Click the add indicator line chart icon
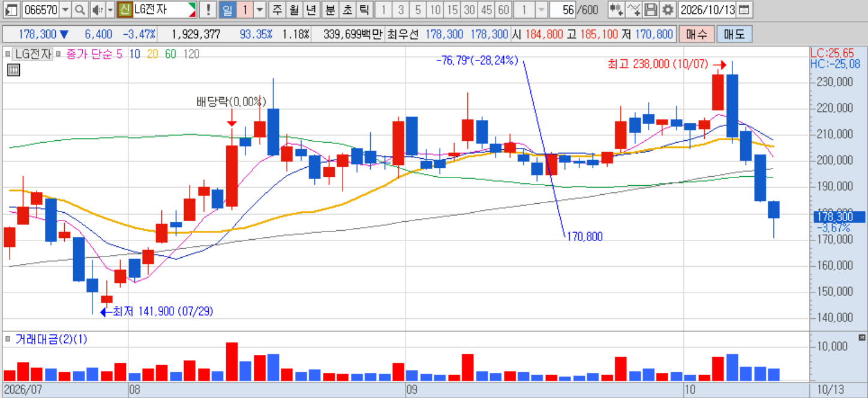This screenshot has height=398, width=868. [634, 10]
